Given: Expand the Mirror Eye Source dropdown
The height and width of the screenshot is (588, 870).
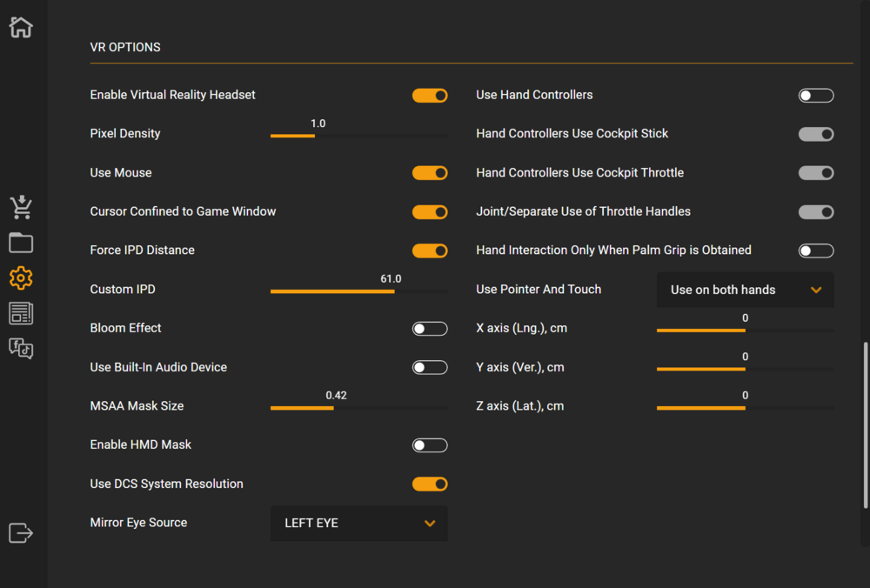Looking at the screenshot, I should pyautogui.click(x=358, y=524).
